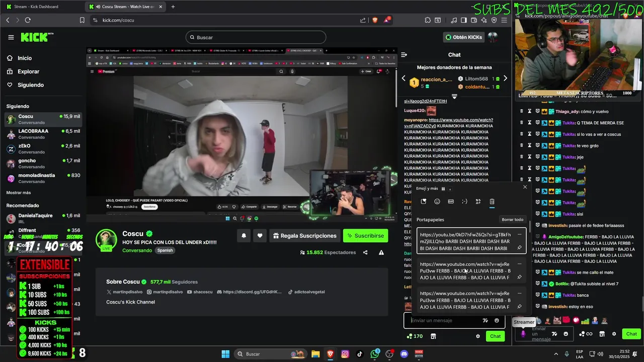
Task: Send message with main Chat button
Action: coord(496,336)
